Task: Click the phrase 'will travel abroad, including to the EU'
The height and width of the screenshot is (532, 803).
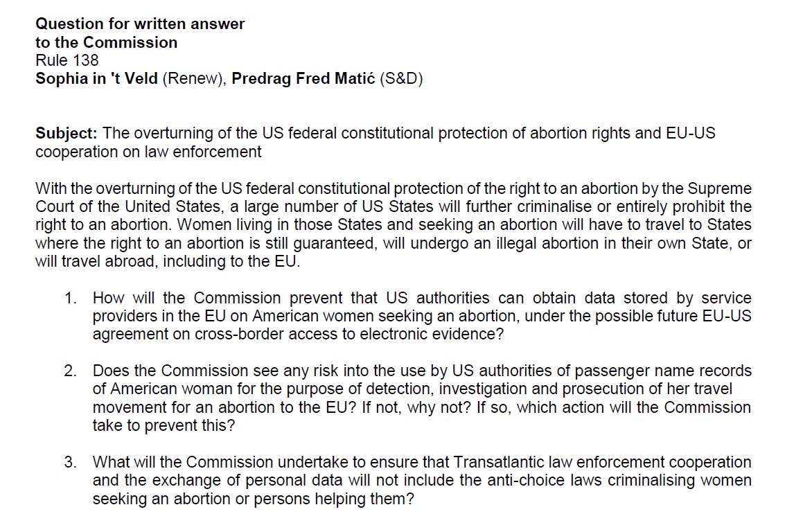Action: pyautogui.click(x=166, y=261)
